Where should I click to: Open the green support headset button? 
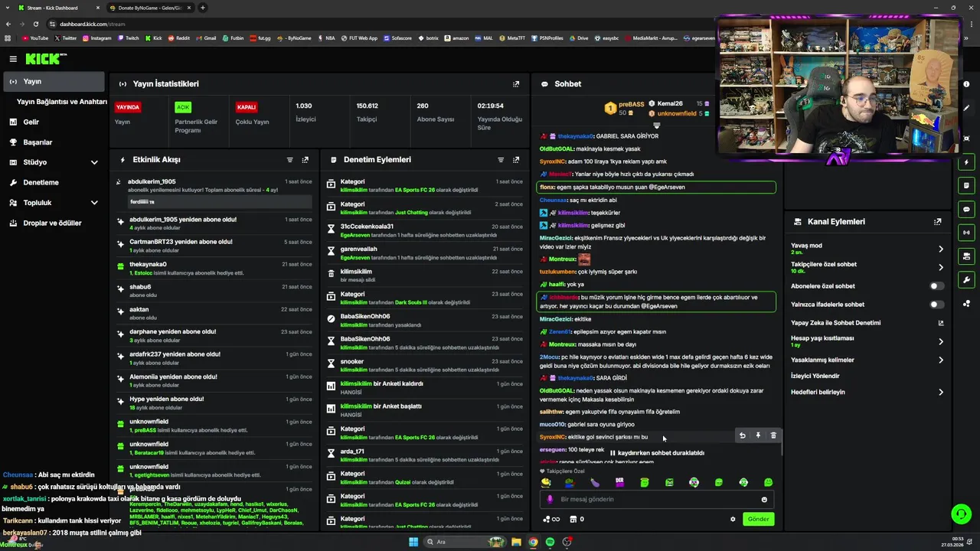[x=960, y=514]
